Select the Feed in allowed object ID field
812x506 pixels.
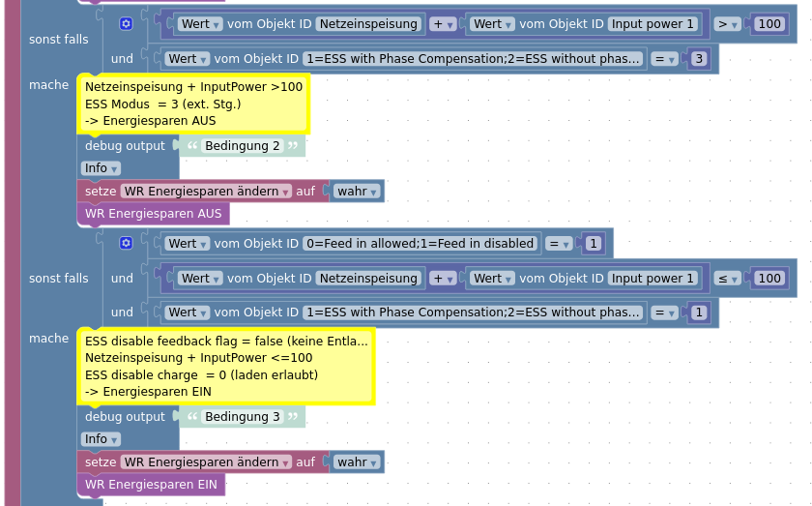click(x=420, y=244)
